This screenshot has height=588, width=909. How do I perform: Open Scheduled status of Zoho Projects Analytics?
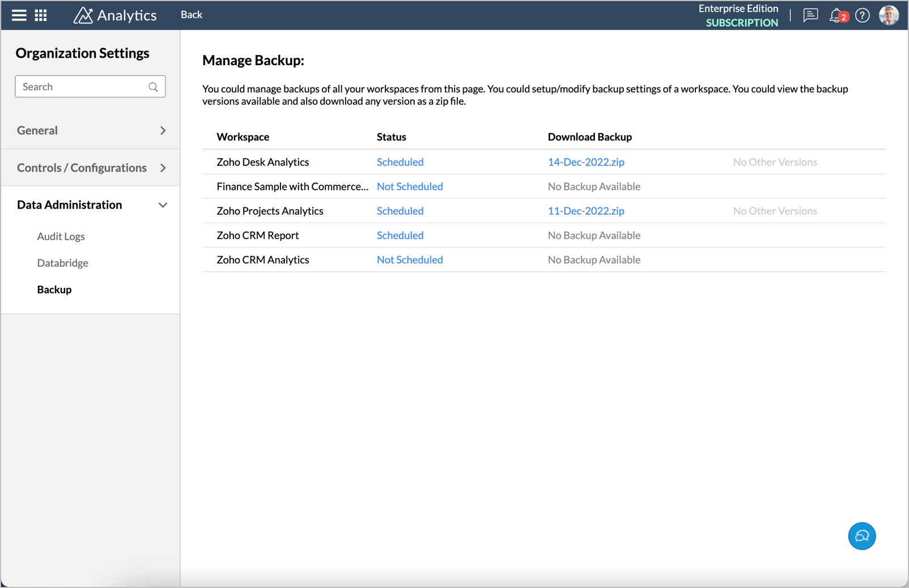click(400, 211)
